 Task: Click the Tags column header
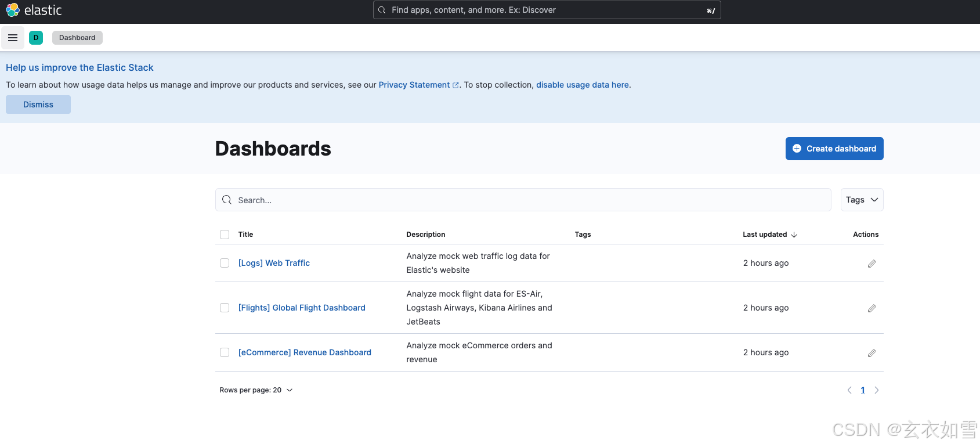pos(583,235)
